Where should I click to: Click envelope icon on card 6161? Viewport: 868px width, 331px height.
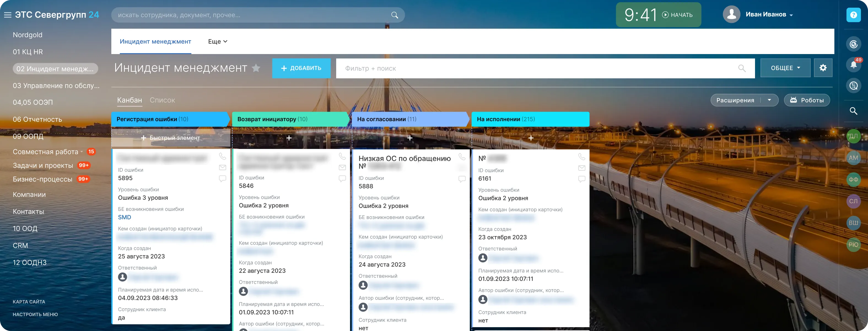click(x=582, y=168)
